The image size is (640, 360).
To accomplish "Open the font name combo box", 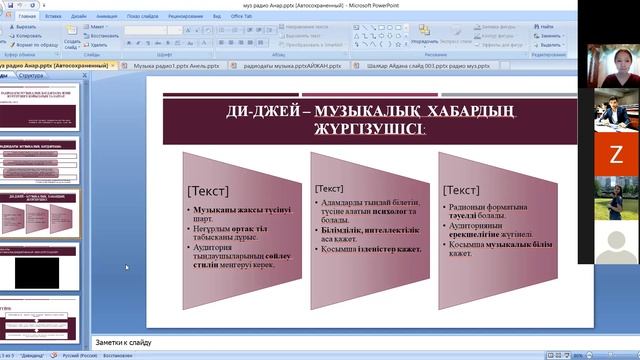I will click(x=146, y=30).
